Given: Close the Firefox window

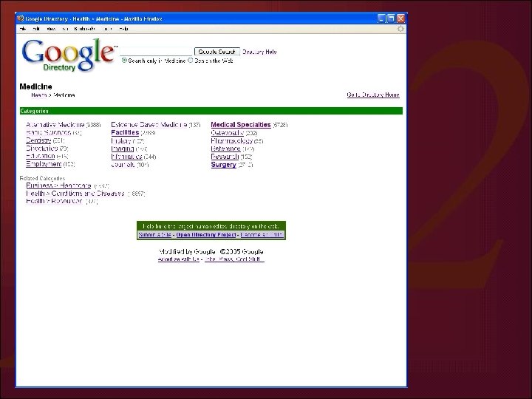Looking at the screenshot, I should pos(400,18).
